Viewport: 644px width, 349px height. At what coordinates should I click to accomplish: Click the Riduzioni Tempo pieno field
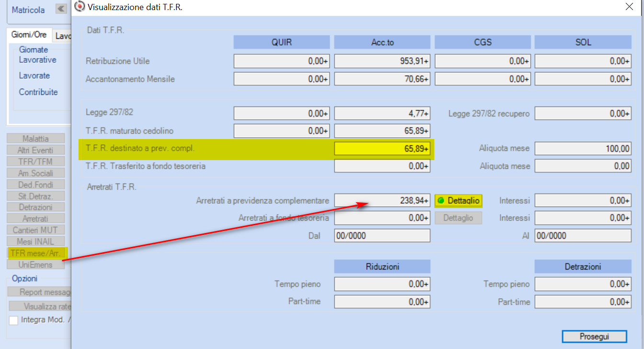(x=382, y=284)
